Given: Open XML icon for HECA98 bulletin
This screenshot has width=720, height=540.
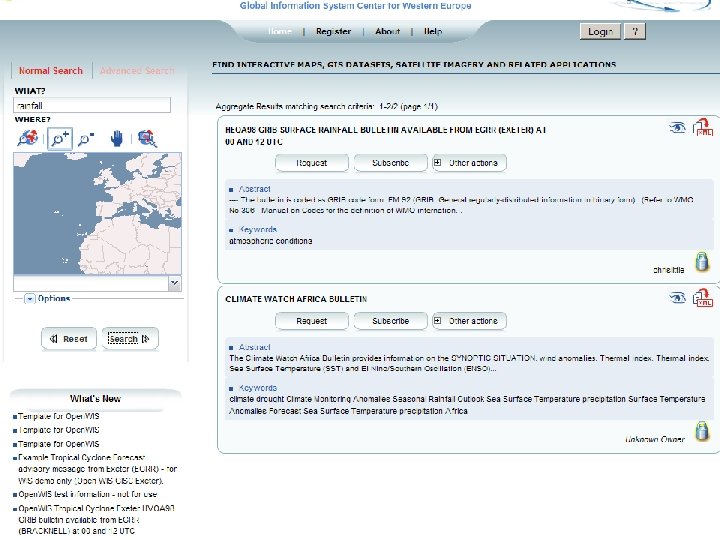Looking at the screenshot, I should [x=703, y=127].
